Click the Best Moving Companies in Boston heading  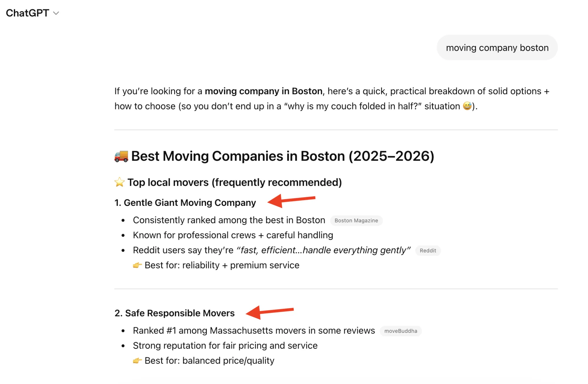click(x=282, y=156)
